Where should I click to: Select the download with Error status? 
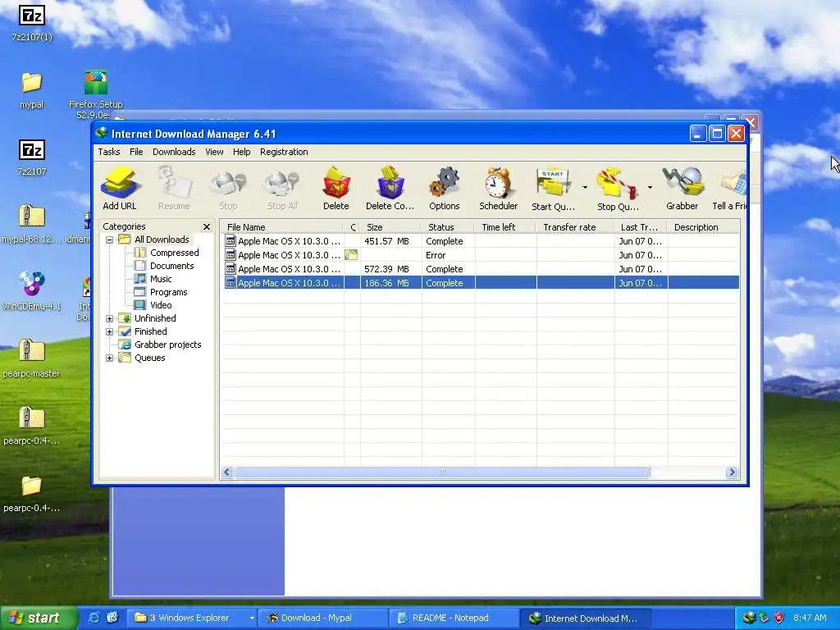click(482, 255)
